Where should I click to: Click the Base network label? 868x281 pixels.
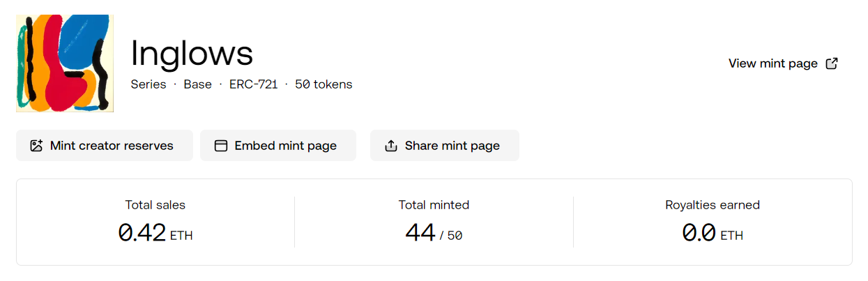(x=198, y=84)
